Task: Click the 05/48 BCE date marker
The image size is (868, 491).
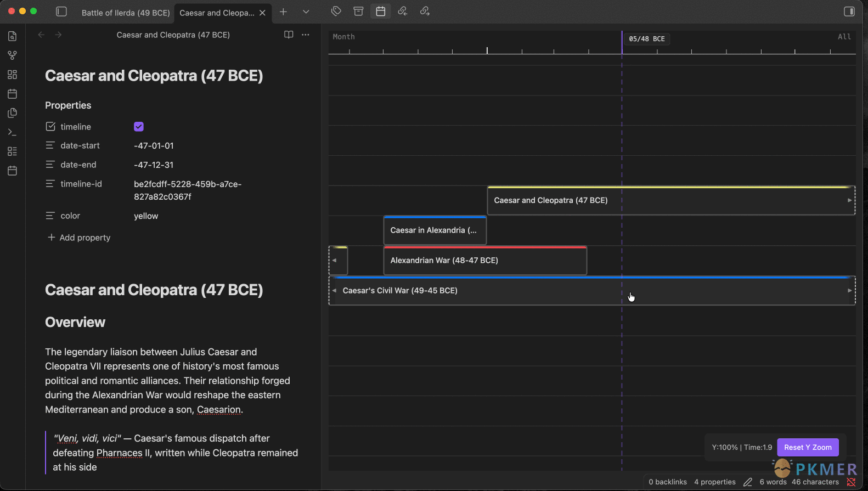Action: tap(647, 39)
